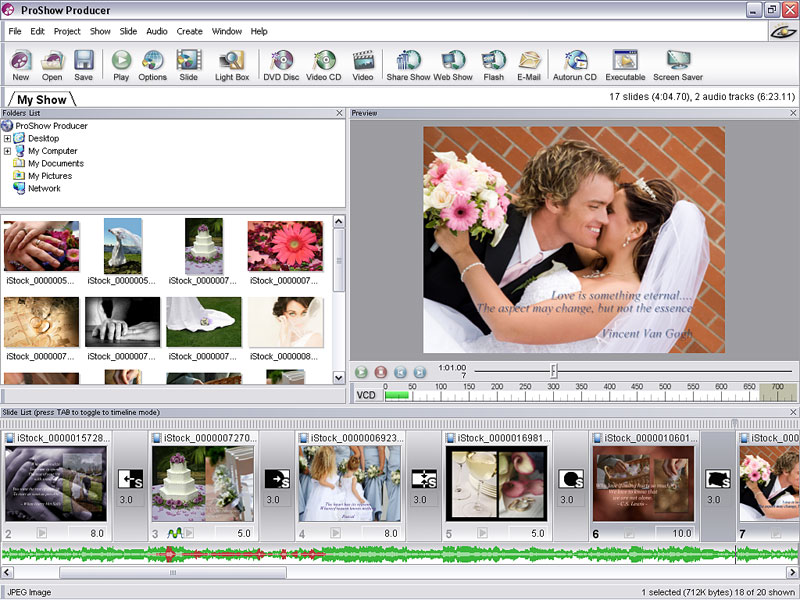This screenshot has width=800, height=600.
Task: Choose the Executable output icon
Action: [x=625, y=62]
